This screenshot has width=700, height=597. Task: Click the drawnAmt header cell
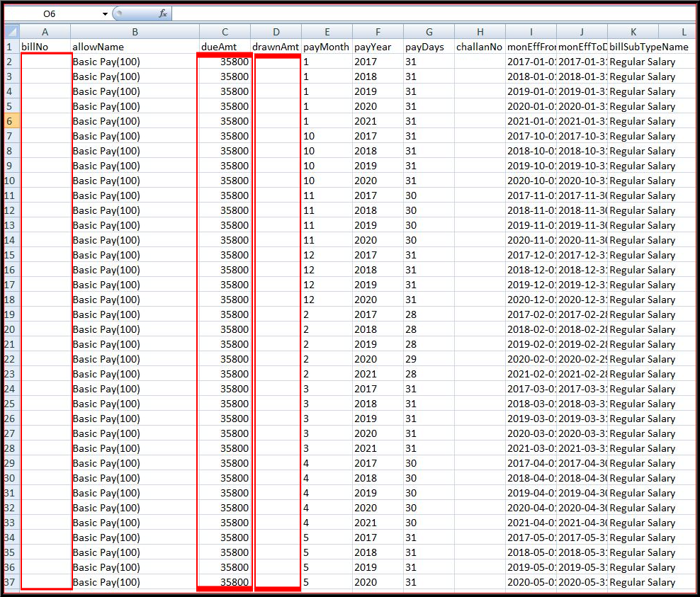click(x=276, y=47)
